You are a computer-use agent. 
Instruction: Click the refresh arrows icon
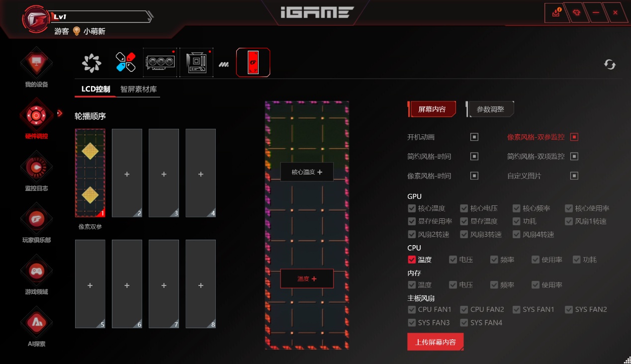(610, 64)
